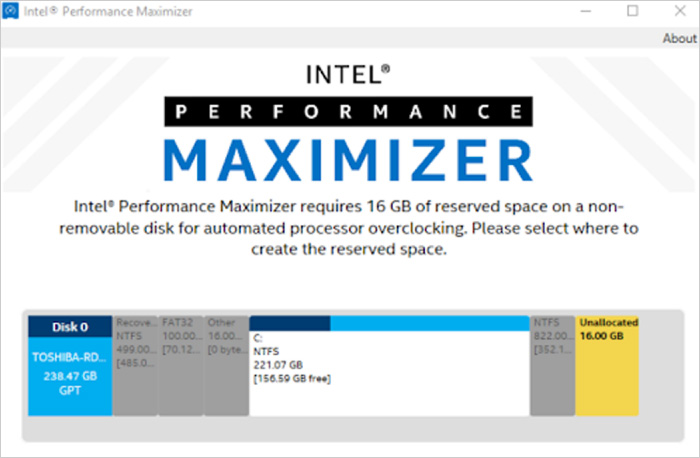Select the FAT32 100 MB partition
This screenshot has width=700, height=458.
[x=180, y=365]
